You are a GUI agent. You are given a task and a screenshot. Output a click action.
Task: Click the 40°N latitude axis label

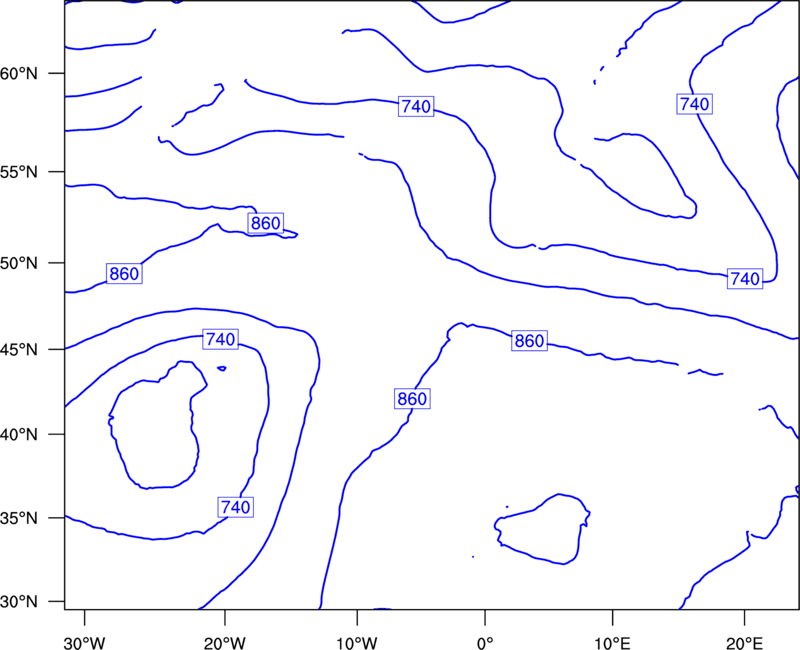[x=19, y=435]
